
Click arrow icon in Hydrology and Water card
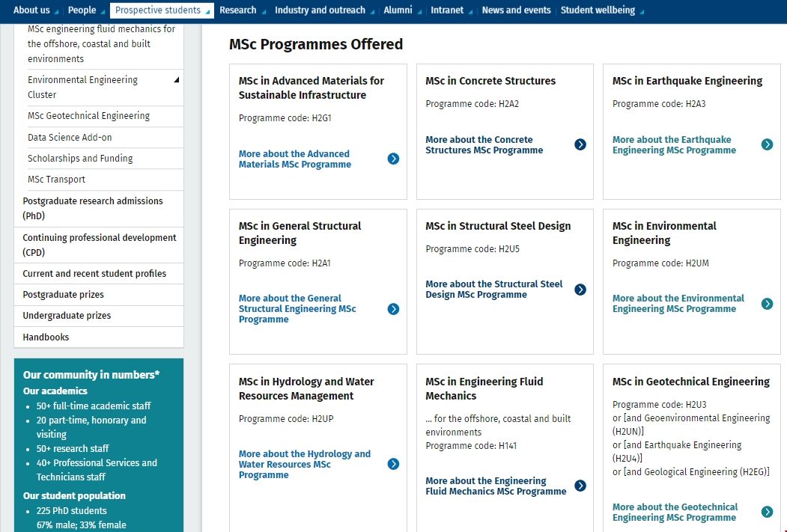click(x=393, y=464)
